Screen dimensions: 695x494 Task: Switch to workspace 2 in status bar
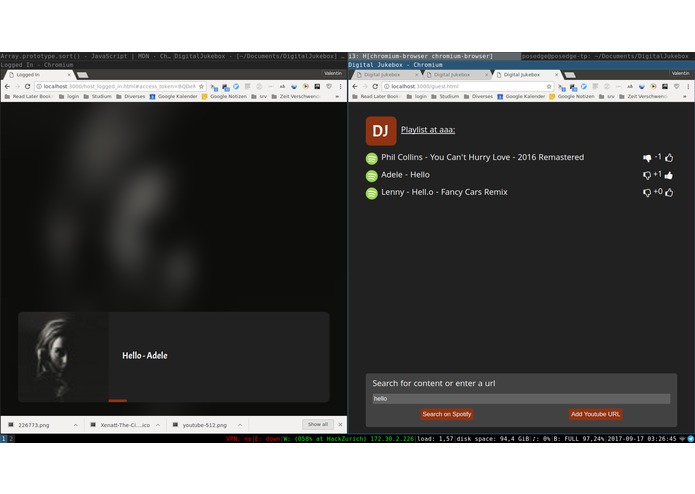[11, 439]
